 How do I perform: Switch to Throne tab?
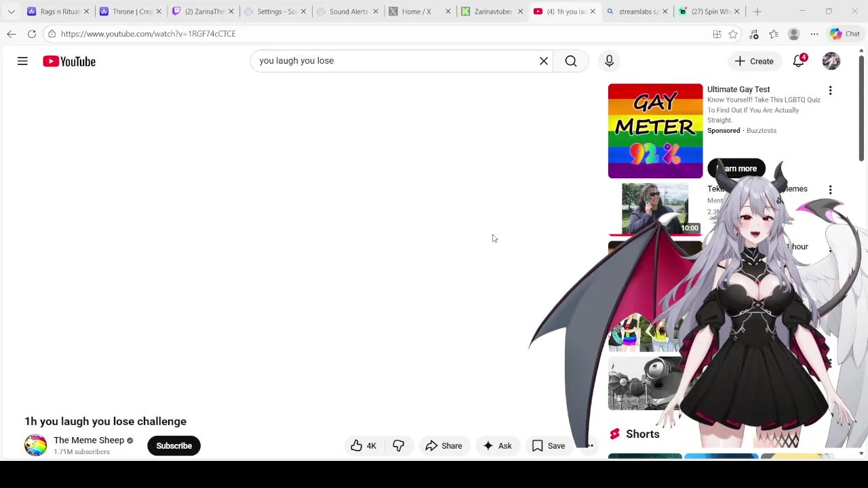130,12
